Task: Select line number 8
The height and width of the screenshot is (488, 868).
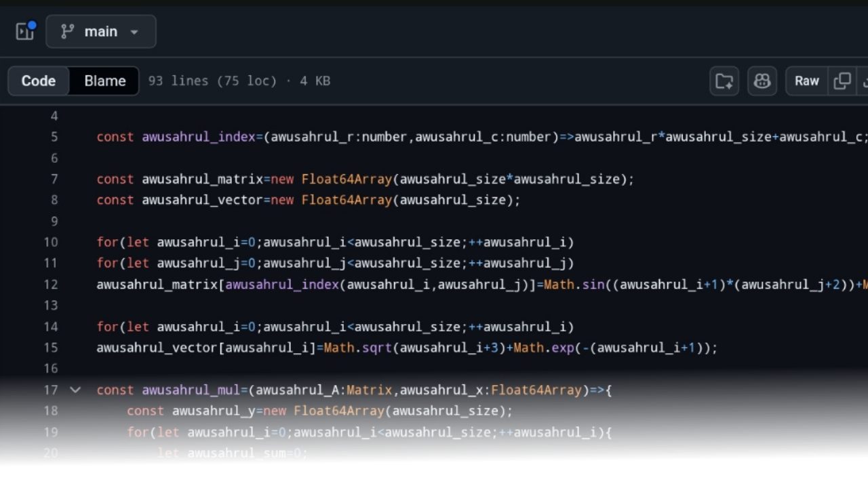Action: [x=54, y=200]
